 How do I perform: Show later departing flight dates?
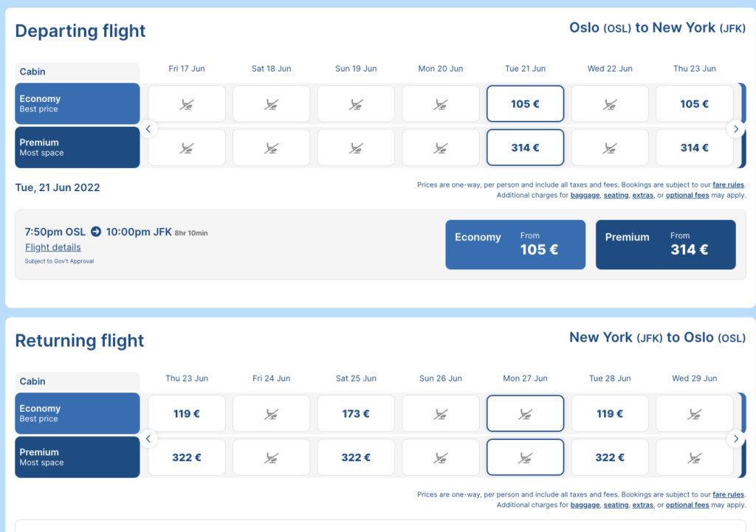tap(736, 128)
